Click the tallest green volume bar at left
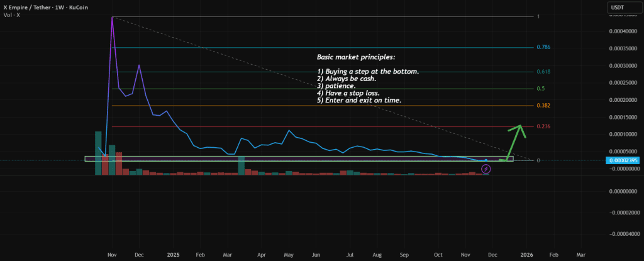Screen dimensions: 644x261 (x=98, y=153)
